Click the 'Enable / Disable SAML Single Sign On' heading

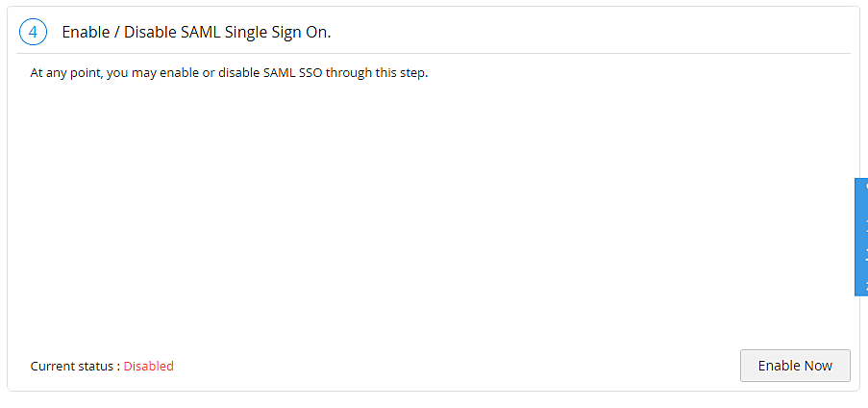(196, 32)
